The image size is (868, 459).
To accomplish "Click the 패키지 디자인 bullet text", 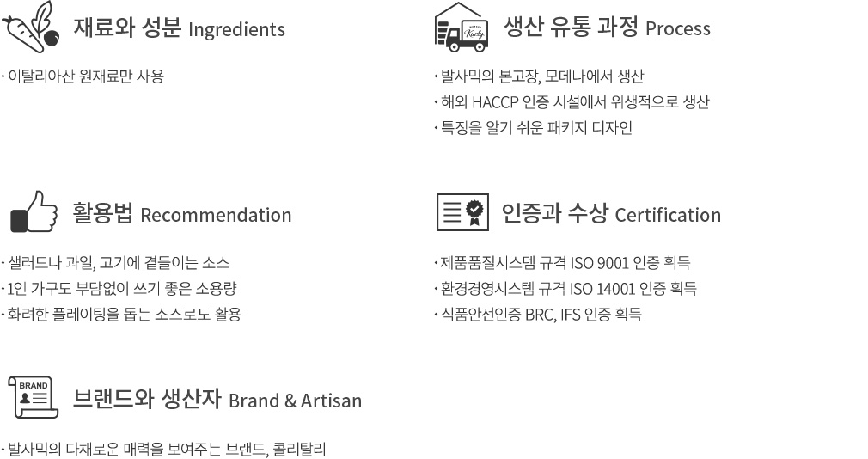I will 534,128.
